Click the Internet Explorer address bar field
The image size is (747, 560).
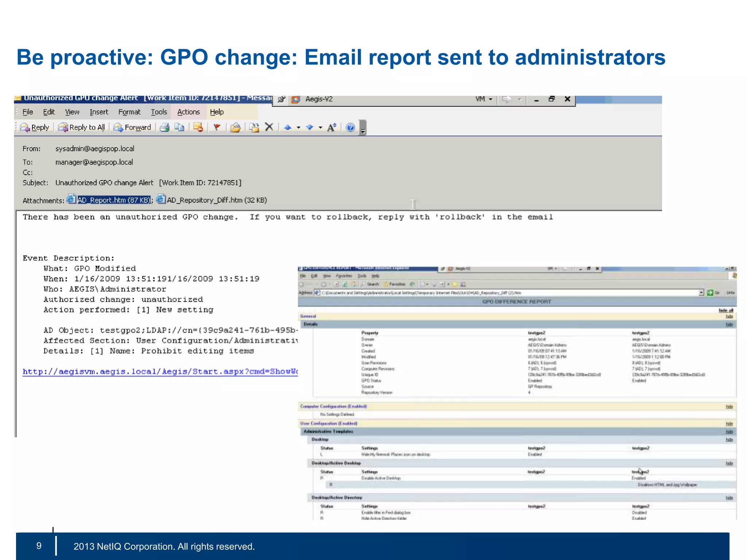tap(510, 293)
